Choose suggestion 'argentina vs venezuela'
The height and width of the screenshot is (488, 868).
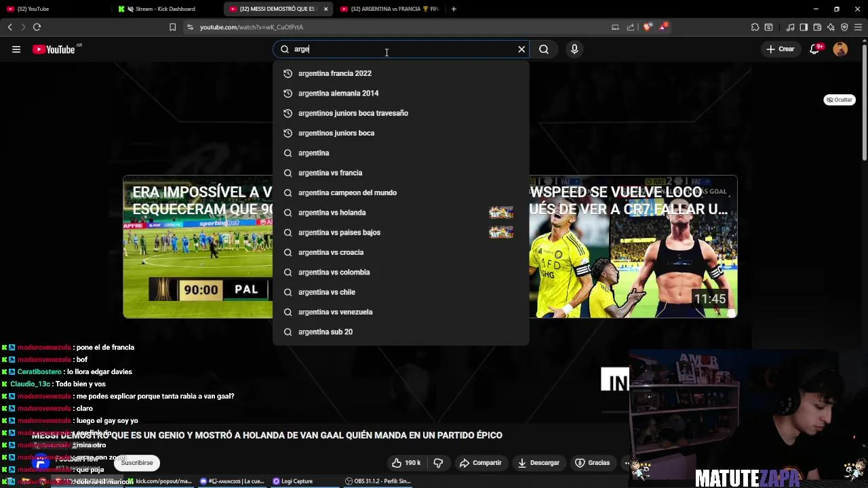(x=401, y=312)
